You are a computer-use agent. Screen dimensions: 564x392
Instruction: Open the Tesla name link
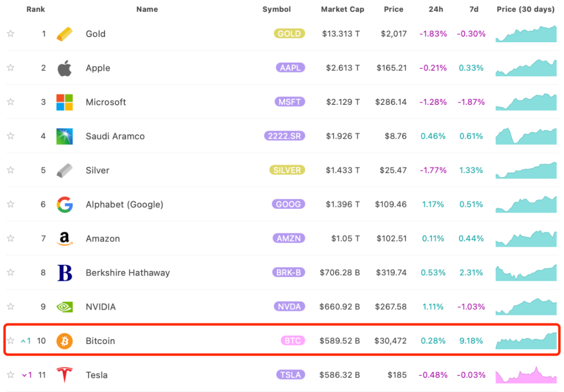(x=97, y=375)
